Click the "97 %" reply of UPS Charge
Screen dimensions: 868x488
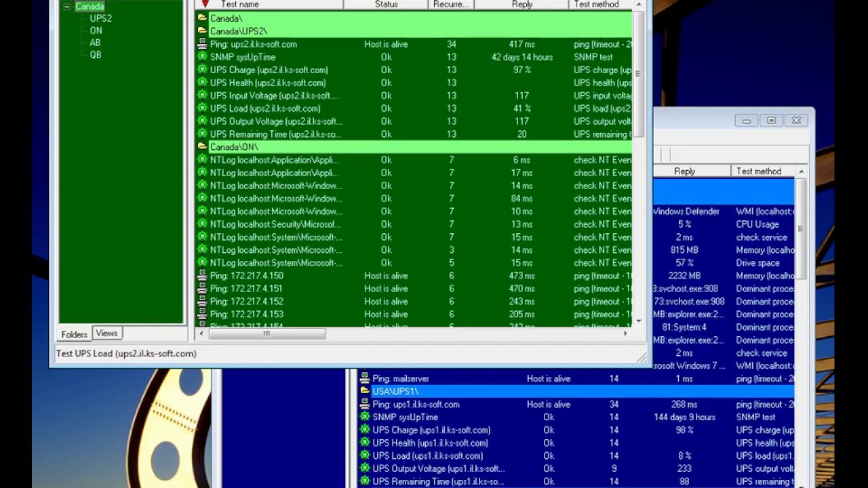pyautogui.click(x=521, y=70)
